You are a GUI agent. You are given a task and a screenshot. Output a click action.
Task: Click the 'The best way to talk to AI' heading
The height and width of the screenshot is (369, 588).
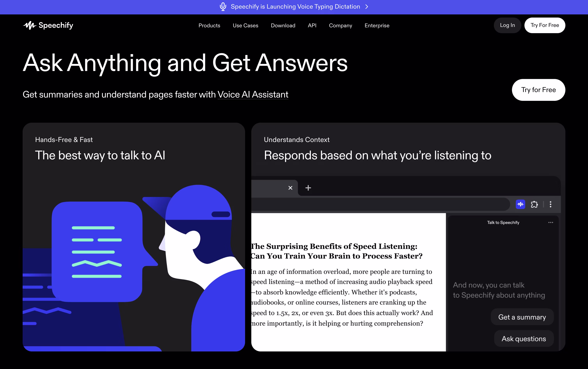point(100,155)
